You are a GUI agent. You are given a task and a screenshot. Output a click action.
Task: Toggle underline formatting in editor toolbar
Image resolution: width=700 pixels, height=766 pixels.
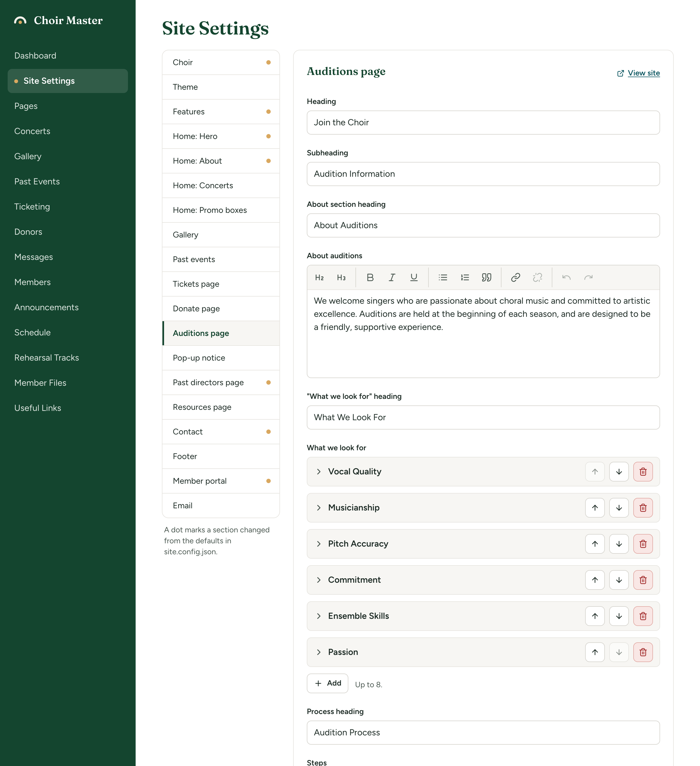(x=414, y=277)
